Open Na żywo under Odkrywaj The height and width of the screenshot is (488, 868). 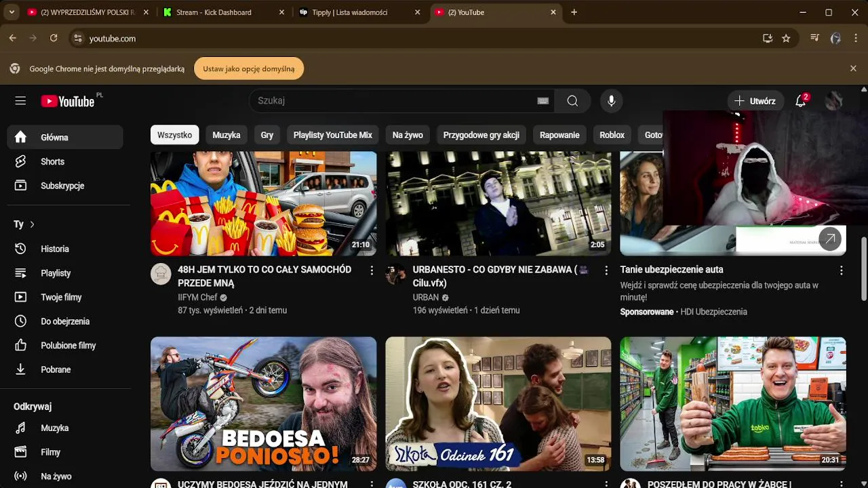pos(65,476)
